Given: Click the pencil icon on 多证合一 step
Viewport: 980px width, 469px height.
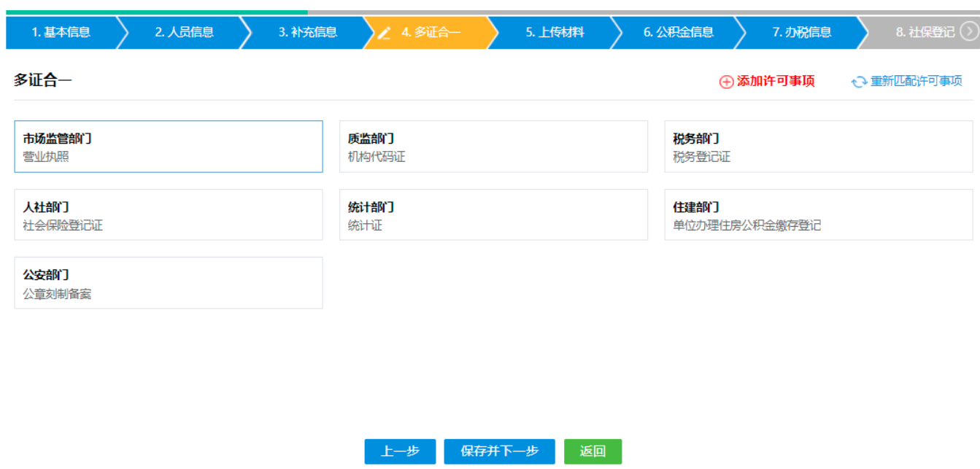Looking at the screenshot, I should (x=385, y=32).
